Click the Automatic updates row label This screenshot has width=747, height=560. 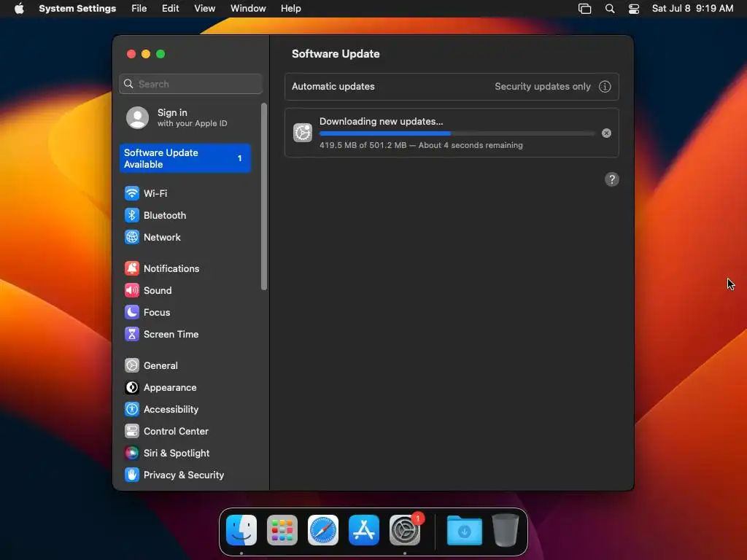click(333, 87)
